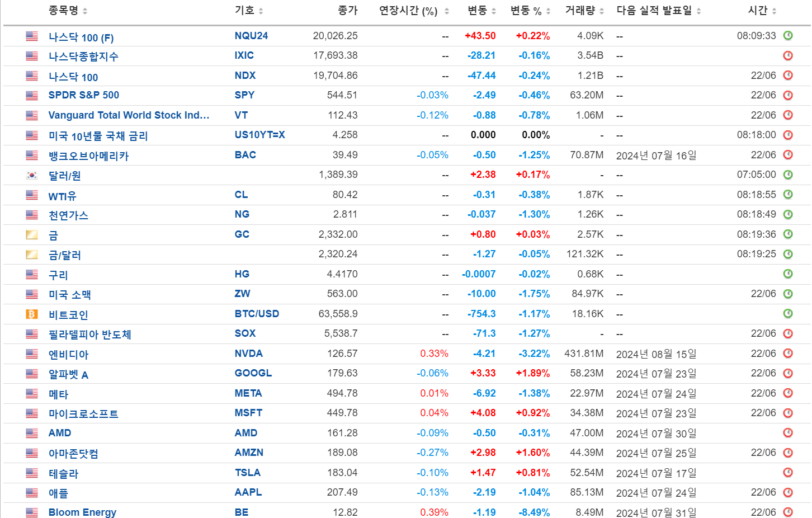Click US flag icon beside 필라델피아 반도체
Screen dimensions: 812x518
[x=32, y=334]
